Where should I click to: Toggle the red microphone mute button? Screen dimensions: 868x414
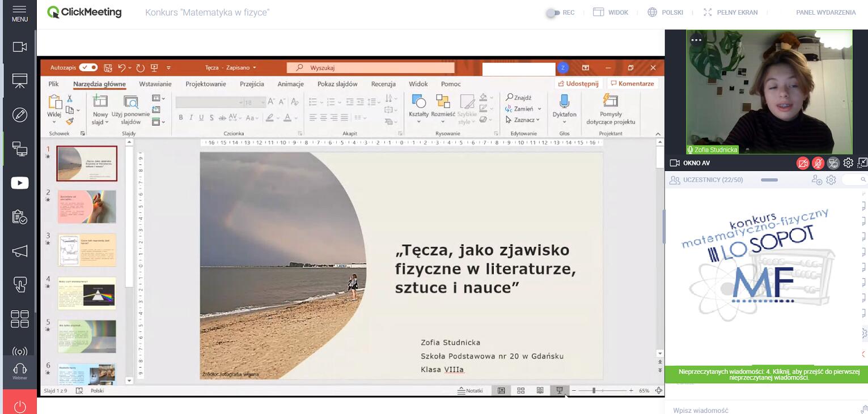point(818,163)
